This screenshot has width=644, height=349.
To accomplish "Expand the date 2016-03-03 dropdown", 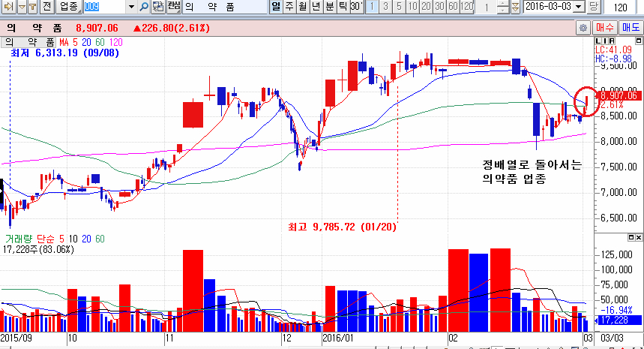I will [578, 7].
